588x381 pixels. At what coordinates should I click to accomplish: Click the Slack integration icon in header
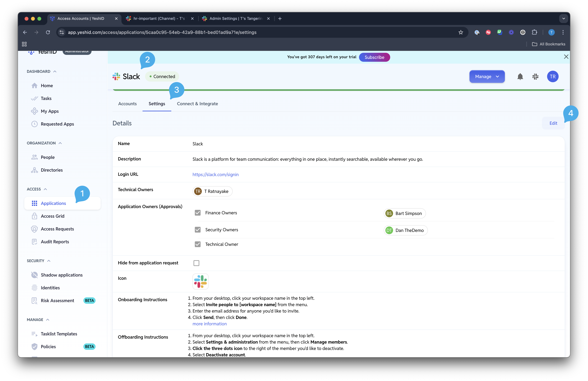pos(535,77)
